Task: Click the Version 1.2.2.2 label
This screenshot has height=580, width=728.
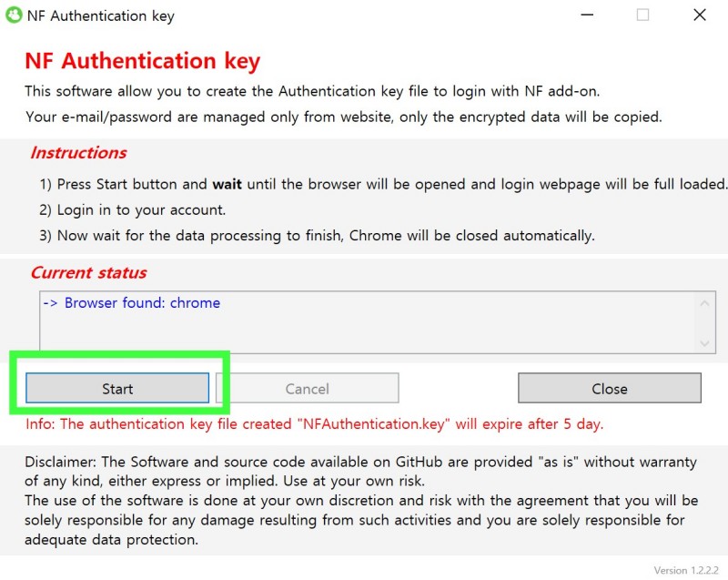Action: pyautogui.click(x=685, y=570)
